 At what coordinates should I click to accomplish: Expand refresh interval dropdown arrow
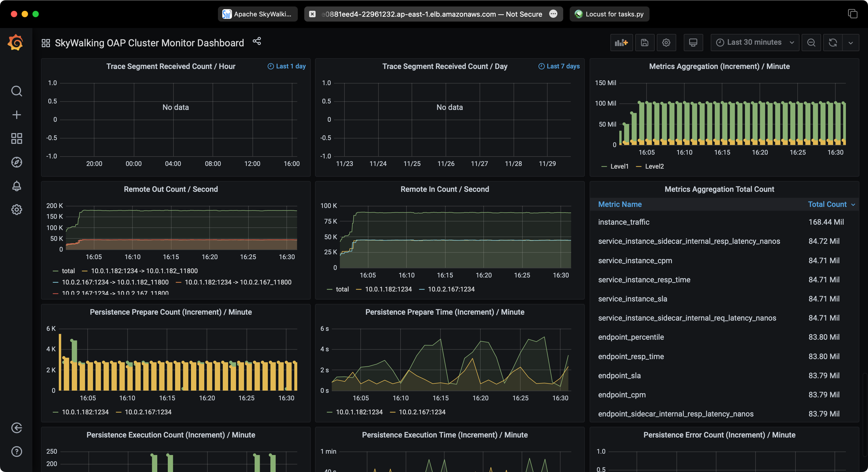(x=850, y=43)
